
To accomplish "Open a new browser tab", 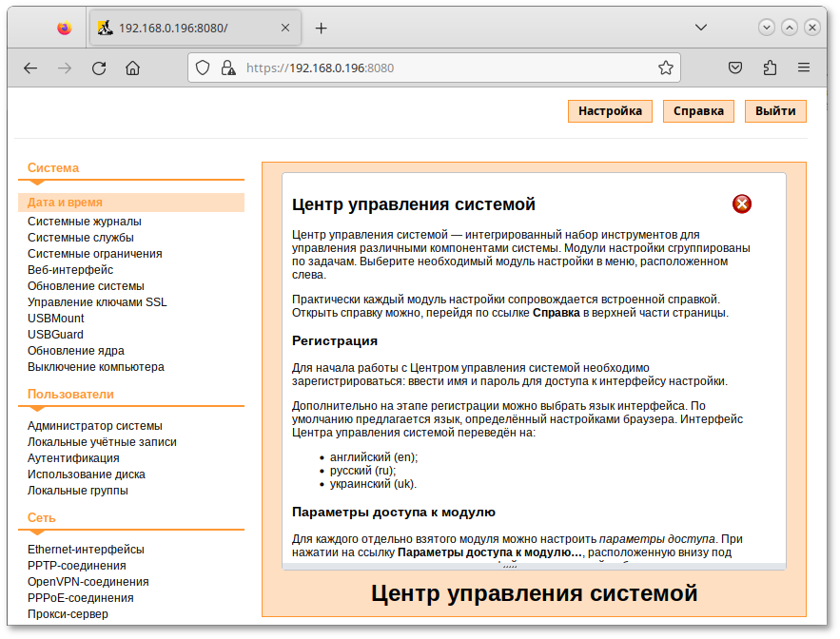I will [x=321, y=28].
